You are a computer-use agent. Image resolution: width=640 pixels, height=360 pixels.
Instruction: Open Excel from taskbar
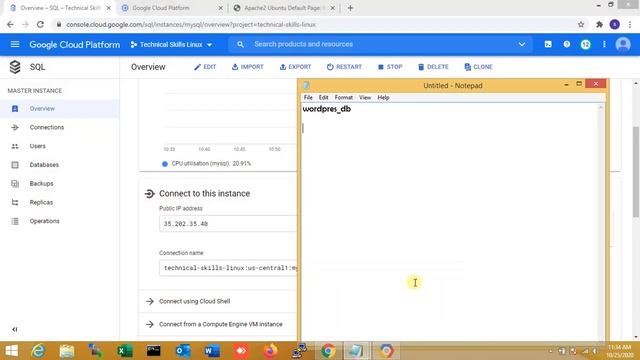(125, 351)
